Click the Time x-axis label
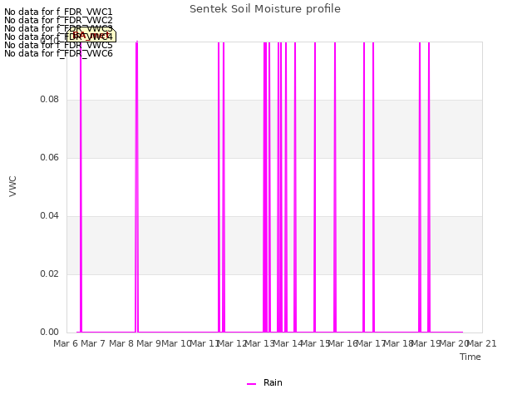Viewport: 532px width, 399px height. [x=470, y=357]
